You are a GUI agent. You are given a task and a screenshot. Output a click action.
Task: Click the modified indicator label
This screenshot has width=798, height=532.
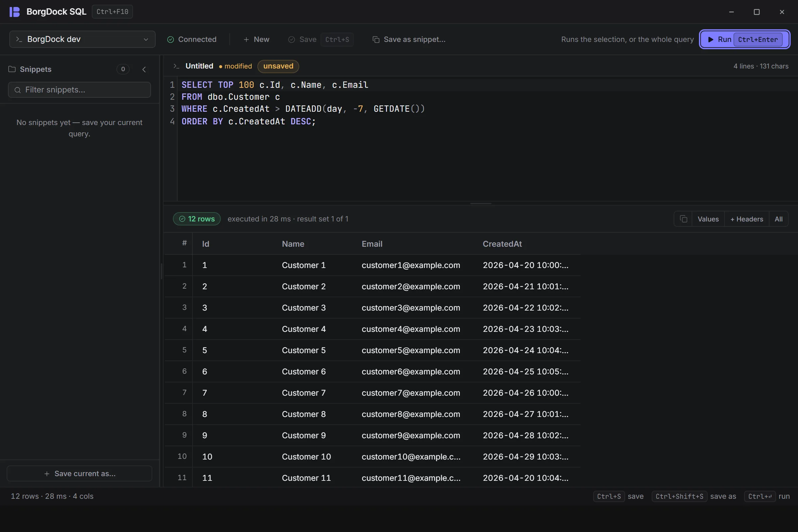tap(236, 66)
